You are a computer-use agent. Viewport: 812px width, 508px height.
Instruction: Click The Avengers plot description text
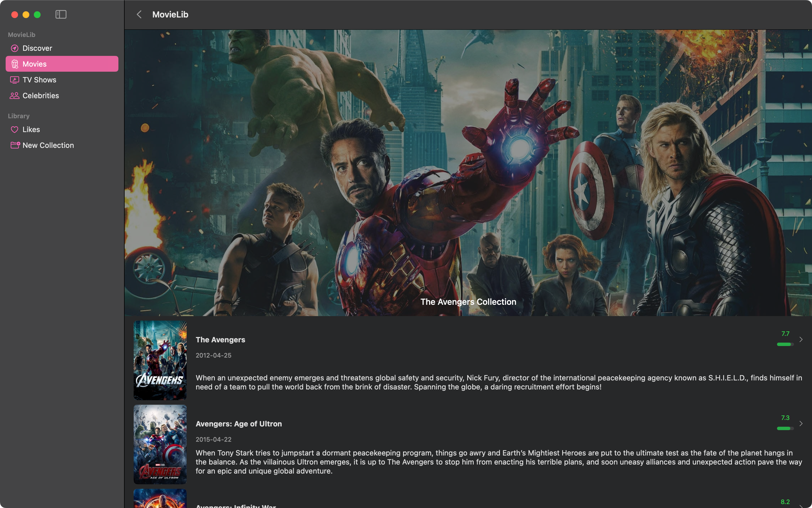[499, 382]
